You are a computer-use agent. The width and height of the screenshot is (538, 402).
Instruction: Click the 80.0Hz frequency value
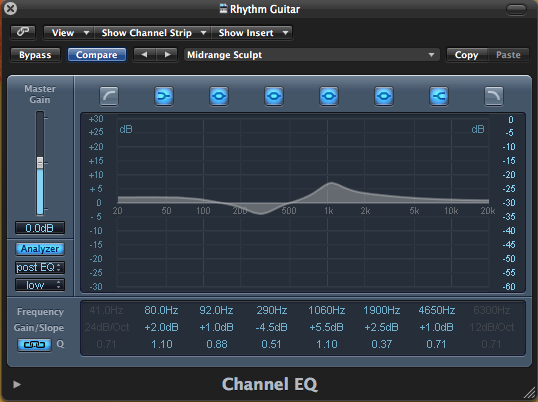coord(161,310)
